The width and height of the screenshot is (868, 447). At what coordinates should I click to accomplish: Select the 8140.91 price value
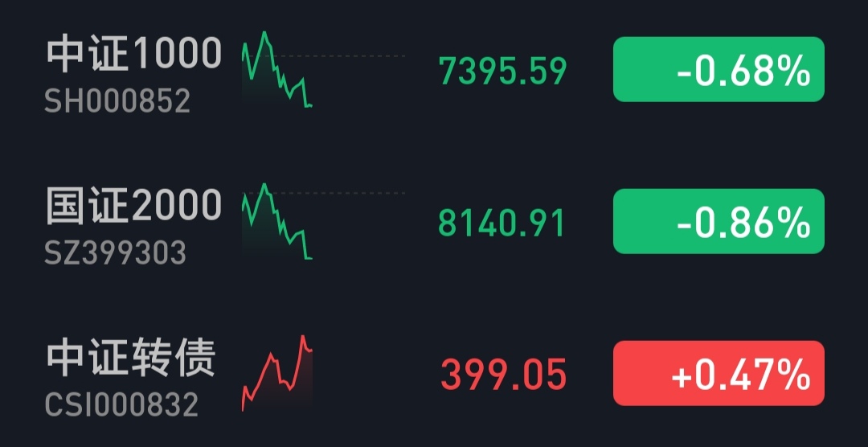tap(502, 223)
